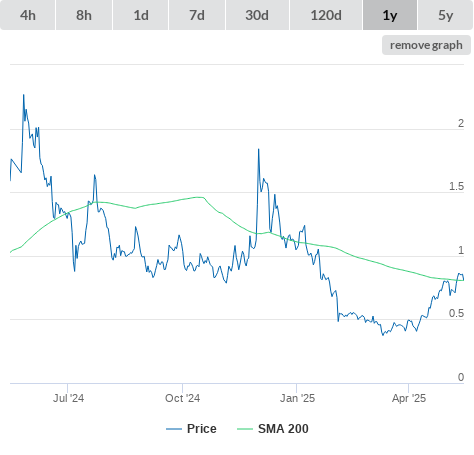Switch to the 8h time range

coord(84,15)
